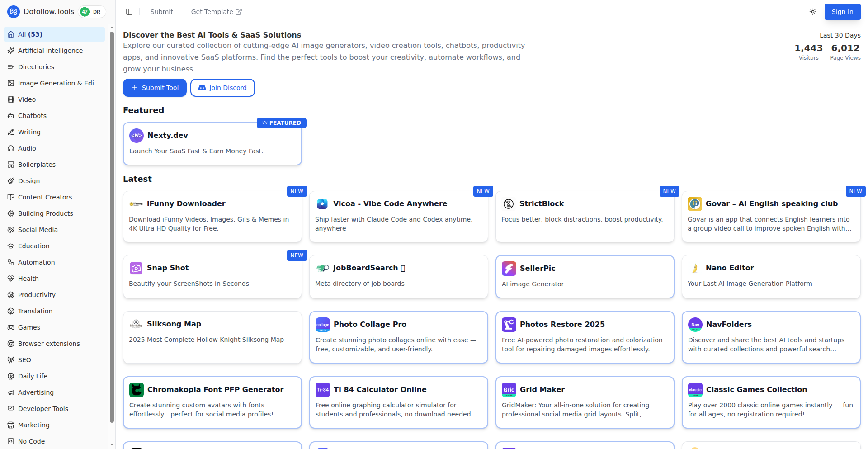This screenshot has height=449, width=868.
Task: Open the Submit nav link
Action: (161, 12)
